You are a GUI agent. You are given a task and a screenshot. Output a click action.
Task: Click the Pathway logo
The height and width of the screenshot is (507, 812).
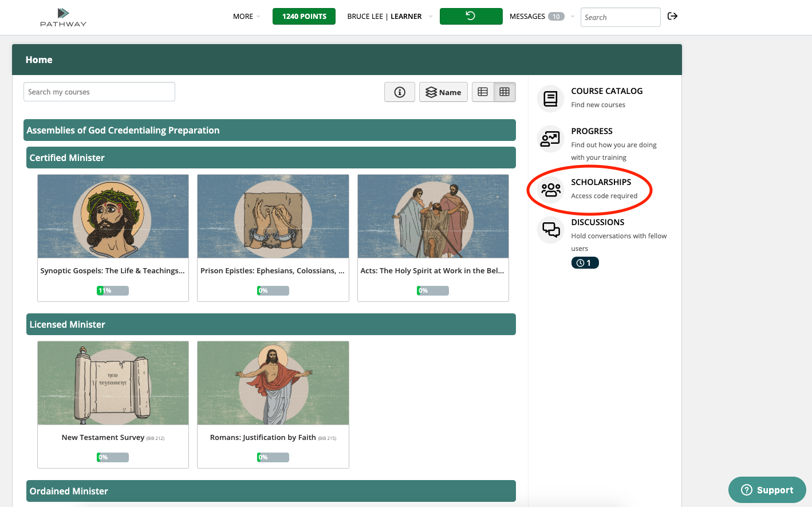[x=63, y=17]
